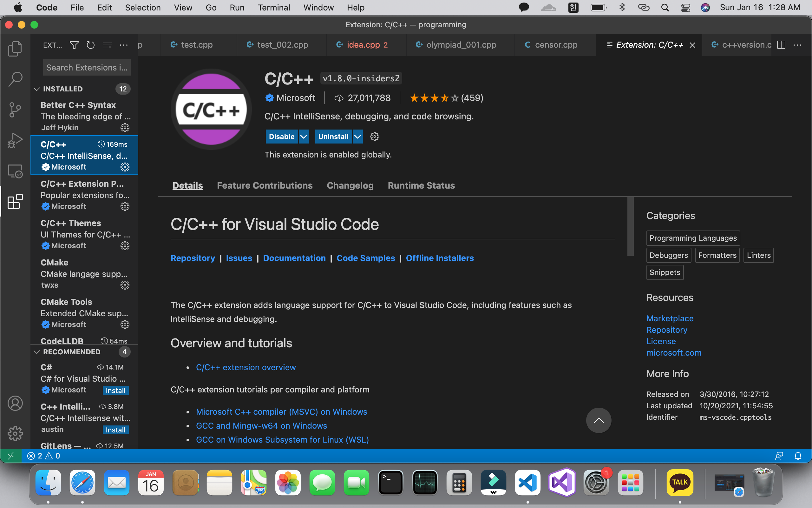This screenshot has height=508, width=812.
Task: Open manage gear for C/C++ Themes
Action: (125, 246)
